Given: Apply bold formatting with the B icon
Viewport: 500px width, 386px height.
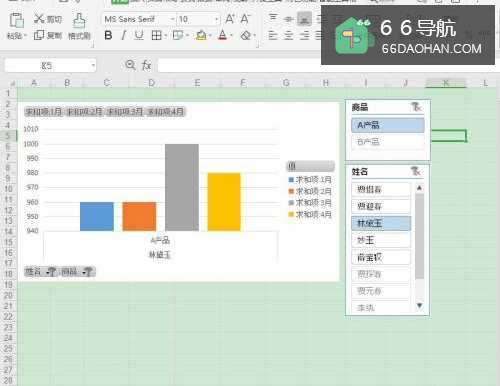Looking at the screenshot, I should click(108, 35).
